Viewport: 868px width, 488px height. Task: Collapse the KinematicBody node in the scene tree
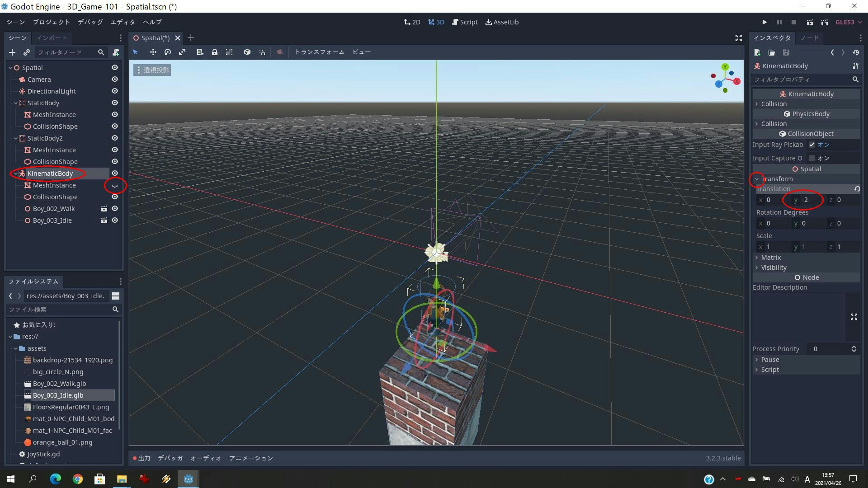[x=15, y=173]
